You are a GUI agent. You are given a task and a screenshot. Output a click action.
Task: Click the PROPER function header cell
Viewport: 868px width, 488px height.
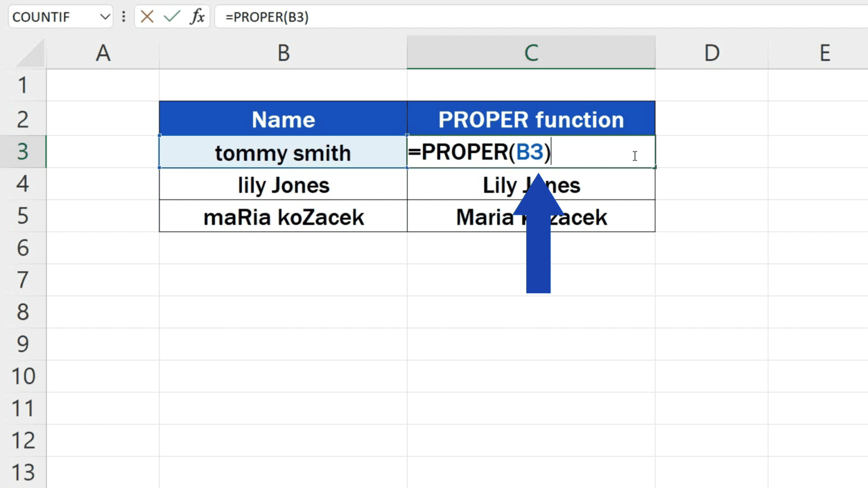tap(531, 119)
